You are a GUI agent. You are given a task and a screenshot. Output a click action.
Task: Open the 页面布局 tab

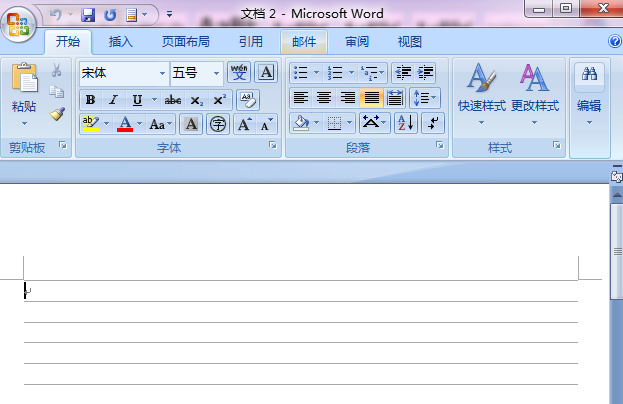pos(186,41)
